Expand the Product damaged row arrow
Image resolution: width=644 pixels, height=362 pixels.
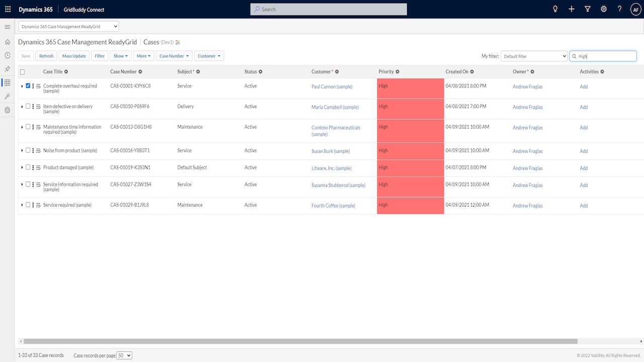coord(22,168)
